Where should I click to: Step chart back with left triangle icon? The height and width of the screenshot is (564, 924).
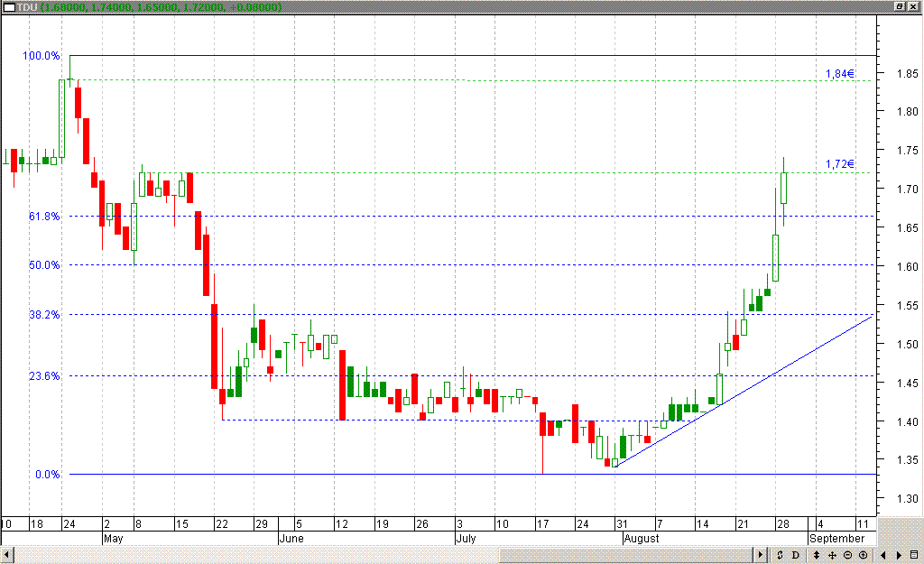pyautogui.click(x=882, y=555)
